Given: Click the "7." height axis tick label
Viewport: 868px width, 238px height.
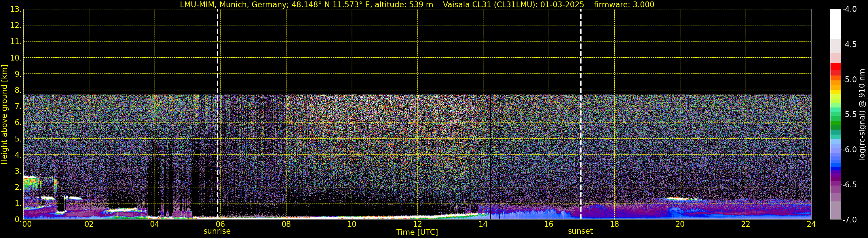Looking at the screenshot, I should coord(18,107).
